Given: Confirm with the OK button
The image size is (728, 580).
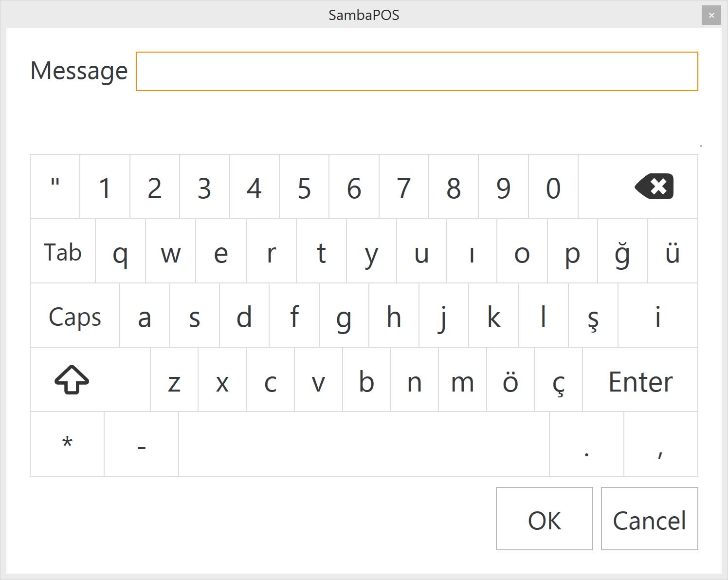Looking at the screenshot, I should tap(545, 519).
